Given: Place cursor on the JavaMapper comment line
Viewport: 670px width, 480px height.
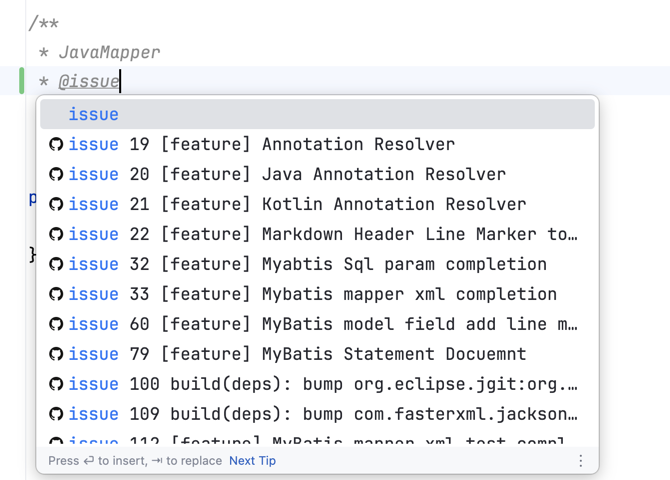Looking at the screenshot, I should (109, 52).
